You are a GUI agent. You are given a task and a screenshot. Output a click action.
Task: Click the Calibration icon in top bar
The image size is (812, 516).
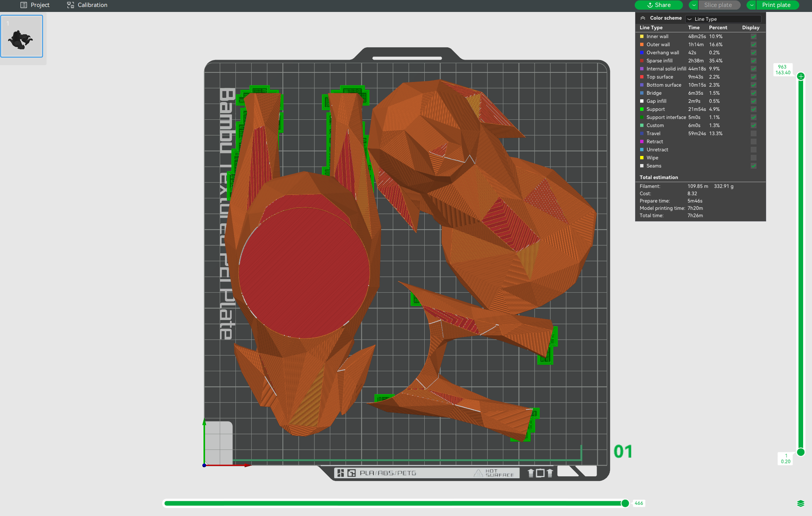tap(70, 5)
